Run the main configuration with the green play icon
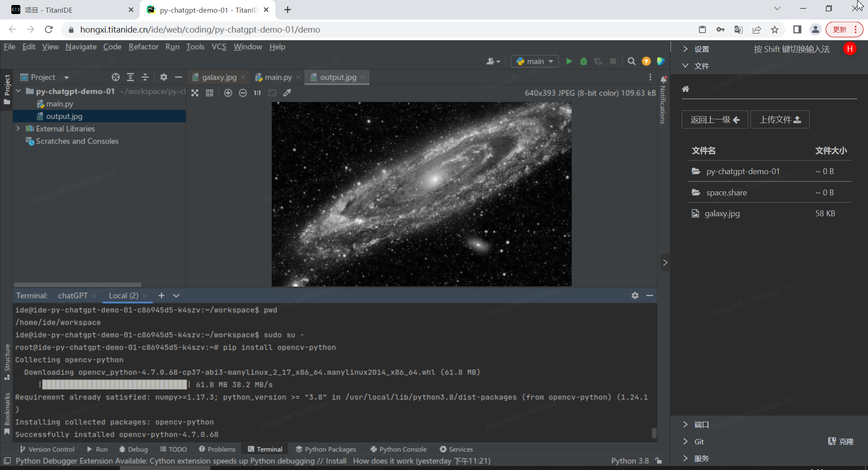This screenshot has width=868, height=470. point(569,62)
